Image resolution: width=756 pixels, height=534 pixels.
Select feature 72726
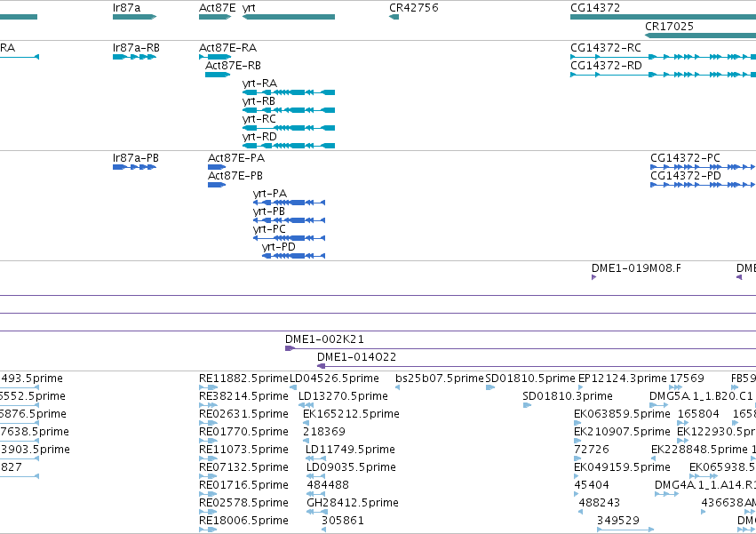pyautogui.click(x=577, y=458)
